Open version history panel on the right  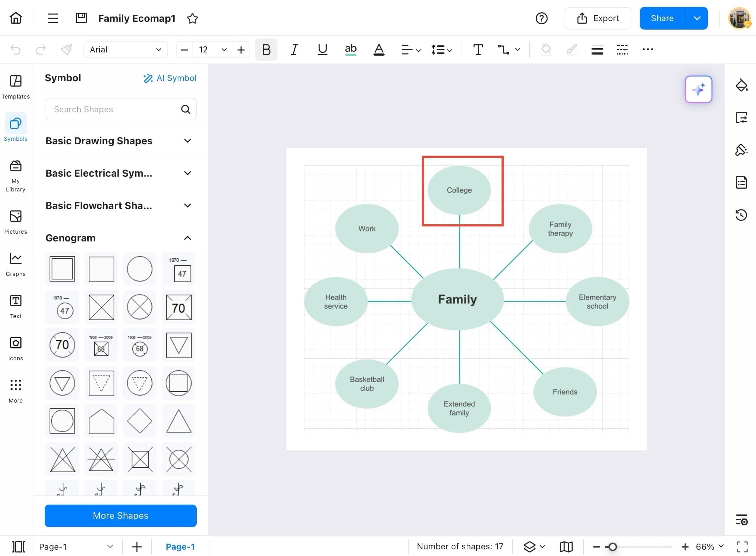click(x=742, y=215)
